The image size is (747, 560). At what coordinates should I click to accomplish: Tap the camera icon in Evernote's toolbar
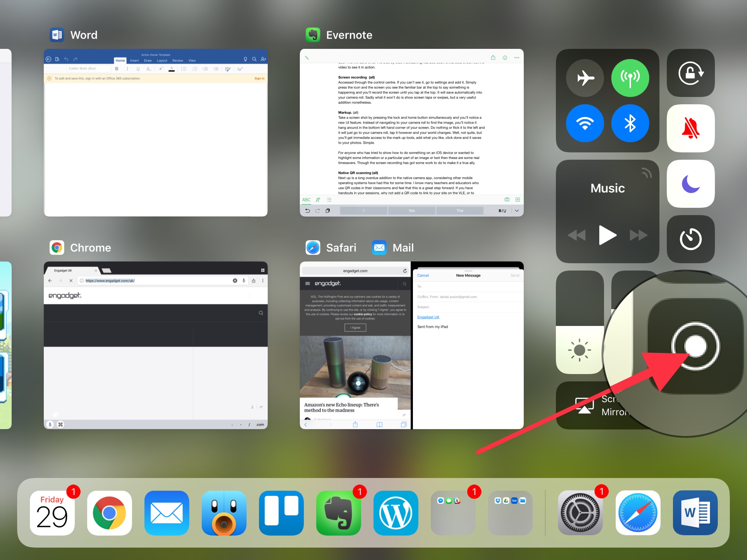point(507,200)
